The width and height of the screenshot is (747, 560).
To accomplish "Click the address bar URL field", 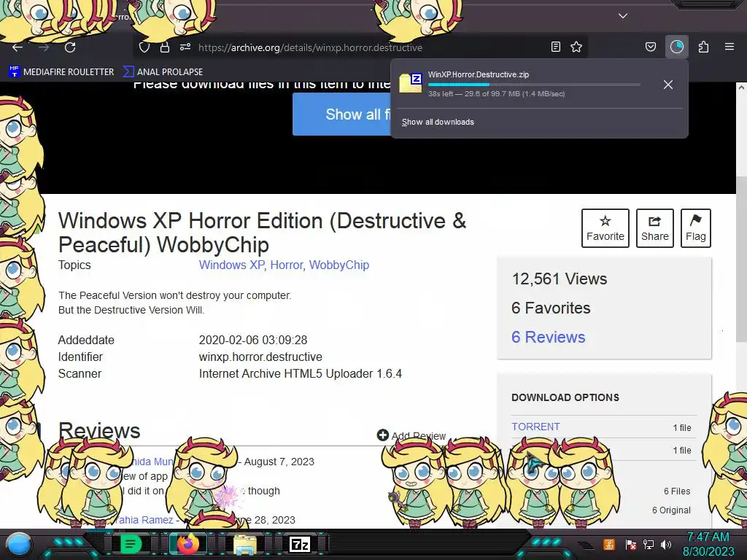I will (362, 47).
